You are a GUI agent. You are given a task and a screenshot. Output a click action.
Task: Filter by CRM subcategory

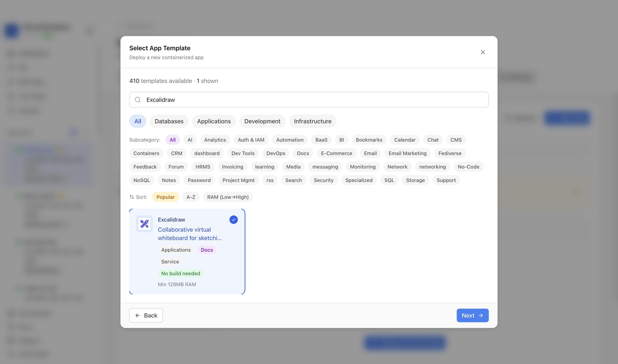(x=177, y=153)
